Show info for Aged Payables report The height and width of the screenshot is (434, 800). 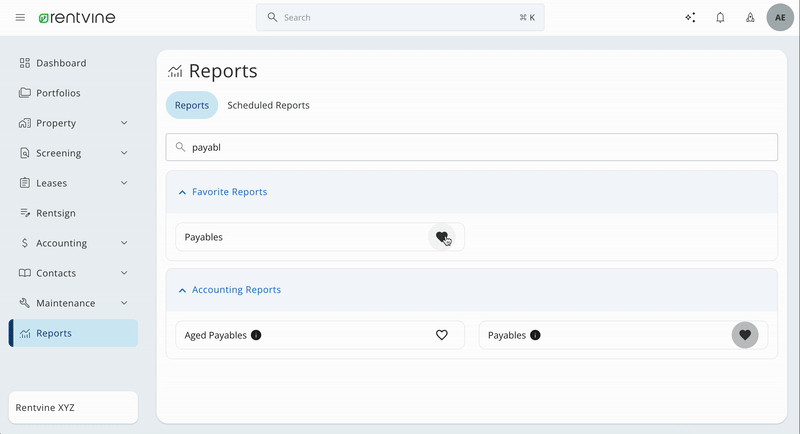[x=256, y=335]
